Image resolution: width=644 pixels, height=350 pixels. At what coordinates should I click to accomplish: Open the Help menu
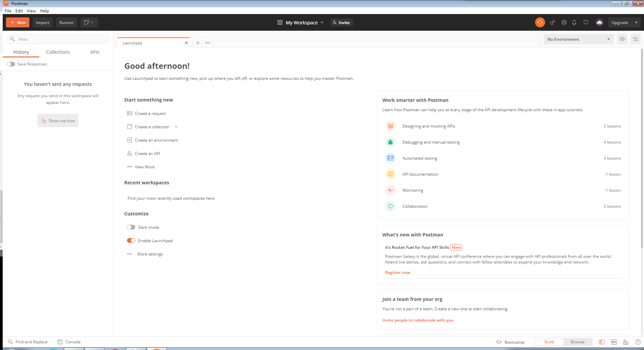(44, 11)
